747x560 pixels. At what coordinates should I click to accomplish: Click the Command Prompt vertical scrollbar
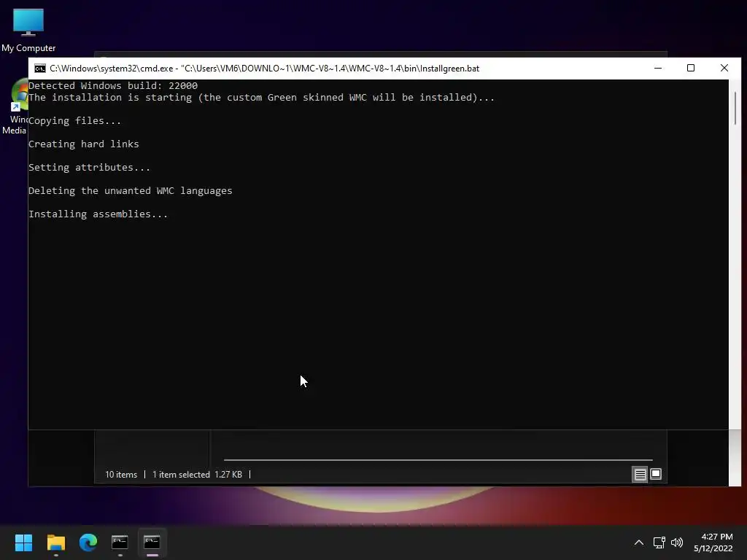pos(735,109)
